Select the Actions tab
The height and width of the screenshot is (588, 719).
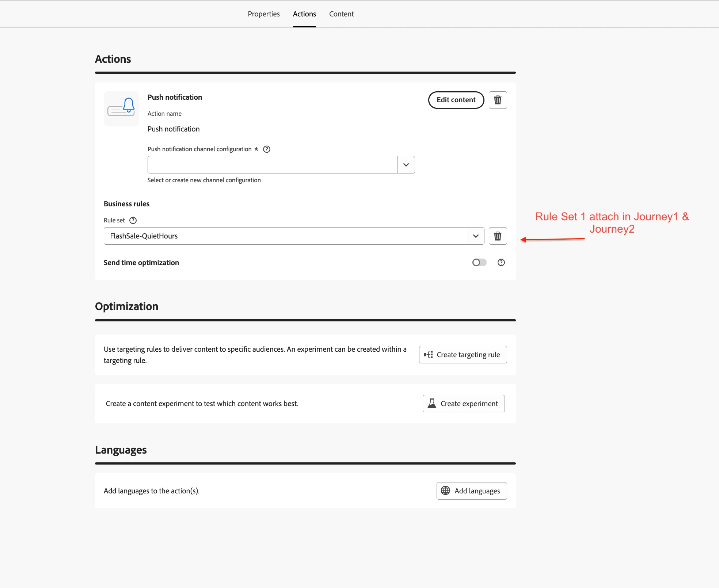click(304, 14)
